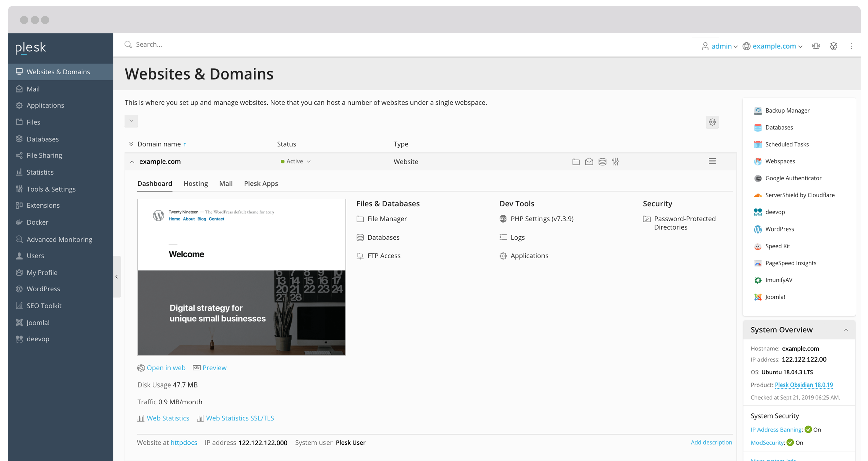Click the notifications bell icon in top bar
This screenshot has width=868, height=461.
tap(816, 46)
